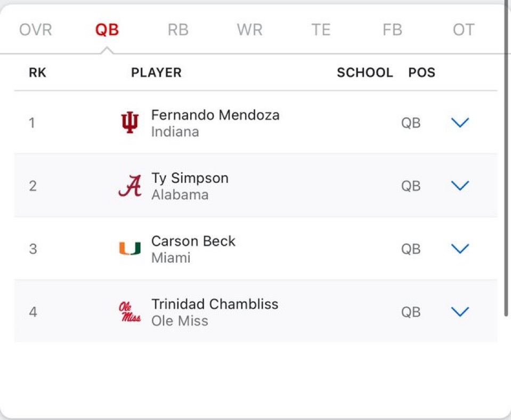
Task: Click the Indiana Hoosiers team logo
Action: click(129, 123)
